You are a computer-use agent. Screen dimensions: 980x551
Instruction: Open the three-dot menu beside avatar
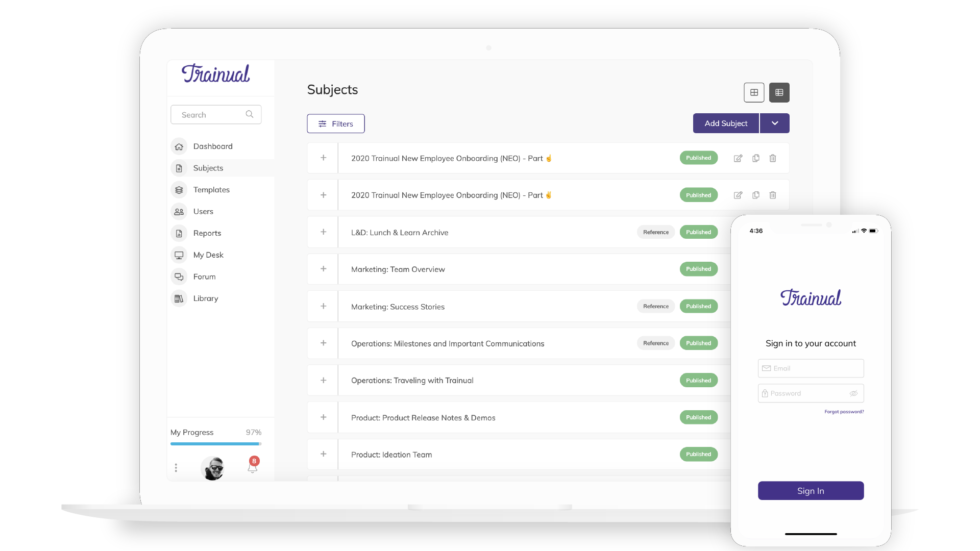(x=176, y=468)
